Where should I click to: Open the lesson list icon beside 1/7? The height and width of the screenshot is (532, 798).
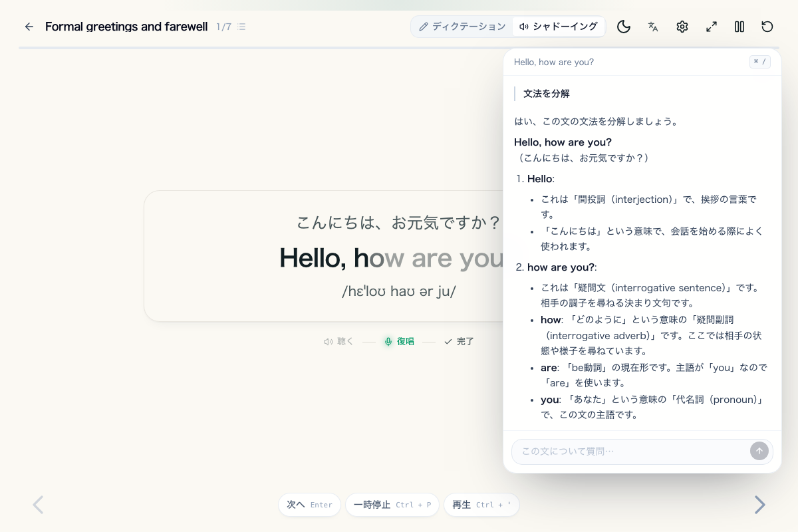(x=241, y=27)
